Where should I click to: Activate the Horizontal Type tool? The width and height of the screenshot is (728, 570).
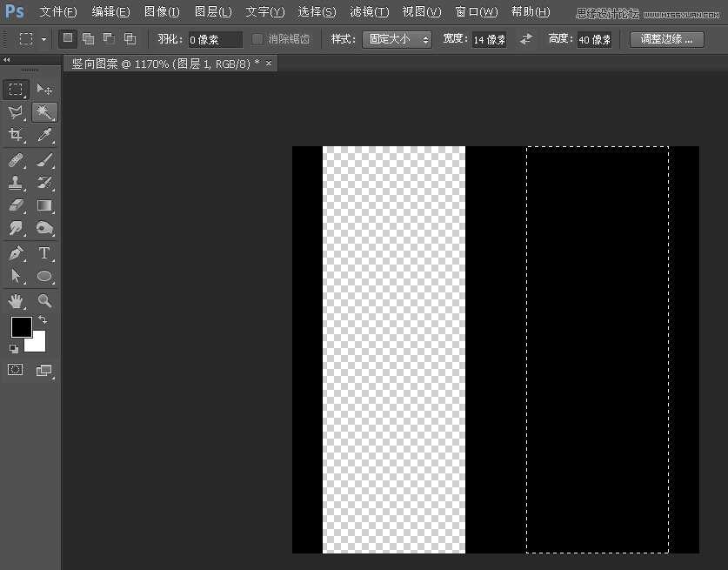(44, 252)
